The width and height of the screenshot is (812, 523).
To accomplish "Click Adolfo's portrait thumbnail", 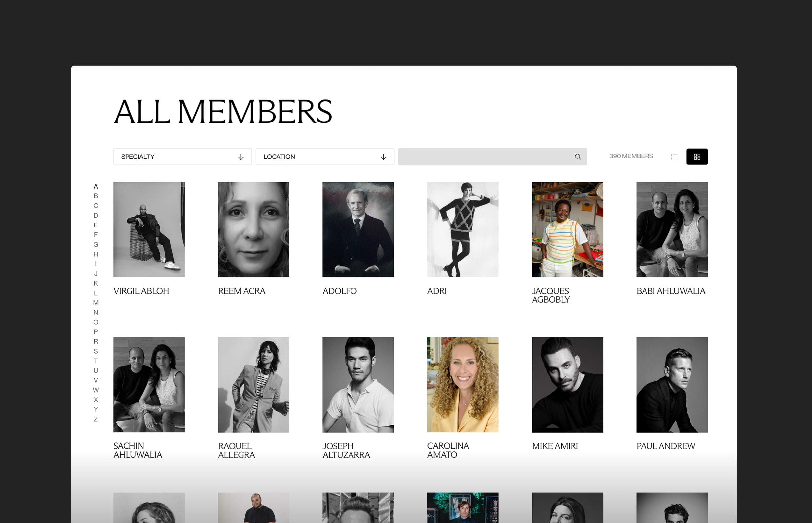I will [358, 229].
